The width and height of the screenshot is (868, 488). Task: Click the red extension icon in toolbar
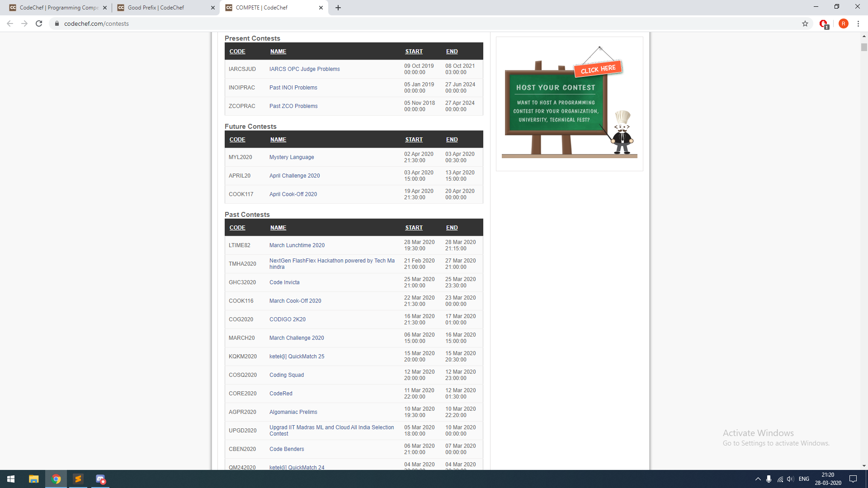823,23
